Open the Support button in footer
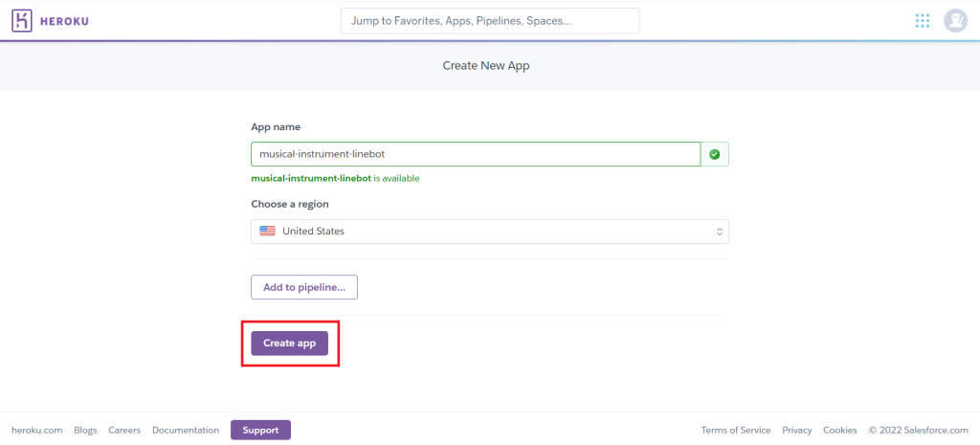This screenshot has width=980, height=445. pyautogui.click(x=260, y=430)
